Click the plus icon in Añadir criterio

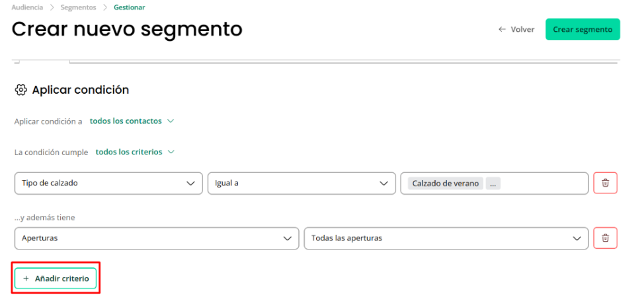(x=26, y=279)
